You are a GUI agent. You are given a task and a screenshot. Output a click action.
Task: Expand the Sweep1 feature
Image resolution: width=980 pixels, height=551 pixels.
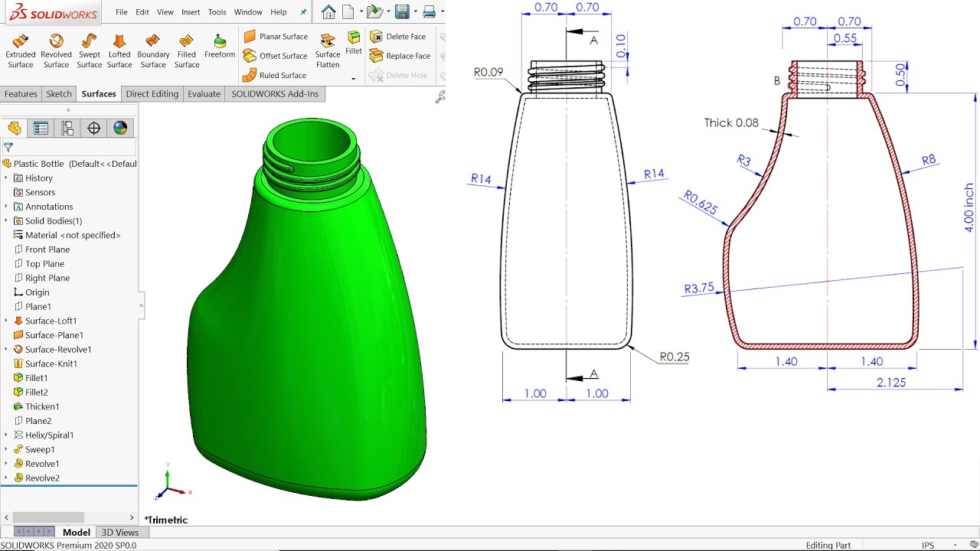tap(6, 450)
